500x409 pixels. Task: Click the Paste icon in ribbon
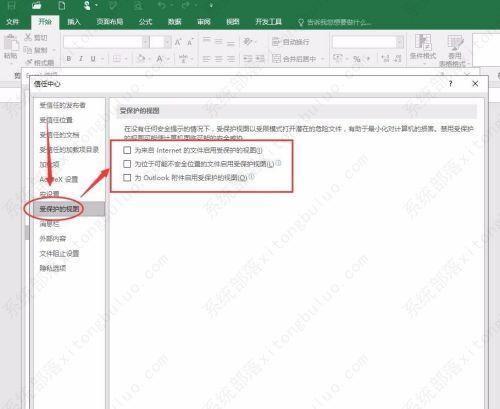(x=11, y=43)
